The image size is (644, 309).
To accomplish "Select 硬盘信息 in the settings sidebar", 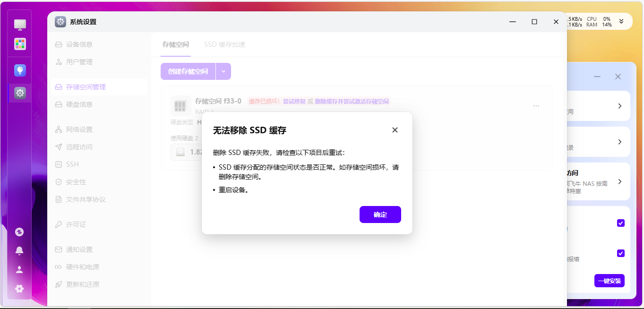I will point(79,104).
